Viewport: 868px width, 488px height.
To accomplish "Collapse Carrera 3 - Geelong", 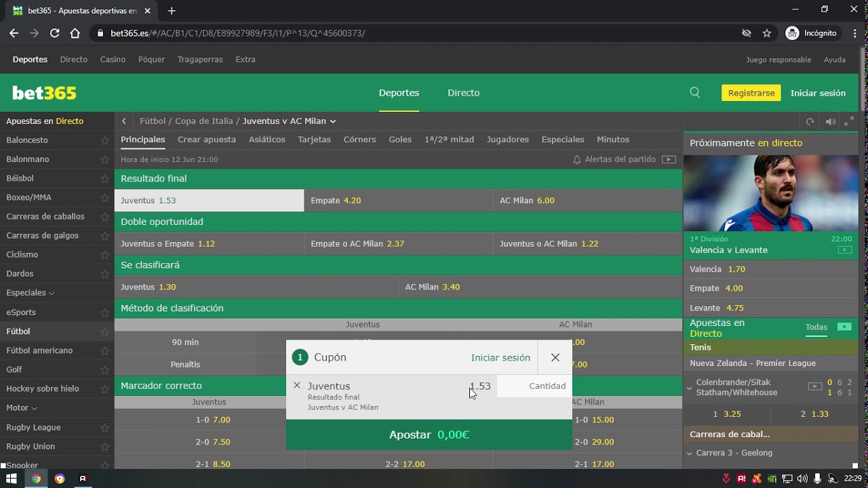I will [690, 453].
